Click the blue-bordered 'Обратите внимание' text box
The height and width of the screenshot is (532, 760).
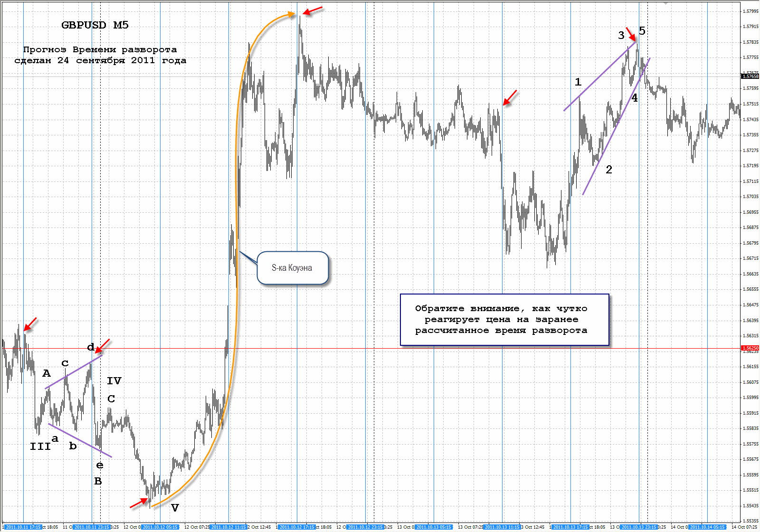click(504, 320)
